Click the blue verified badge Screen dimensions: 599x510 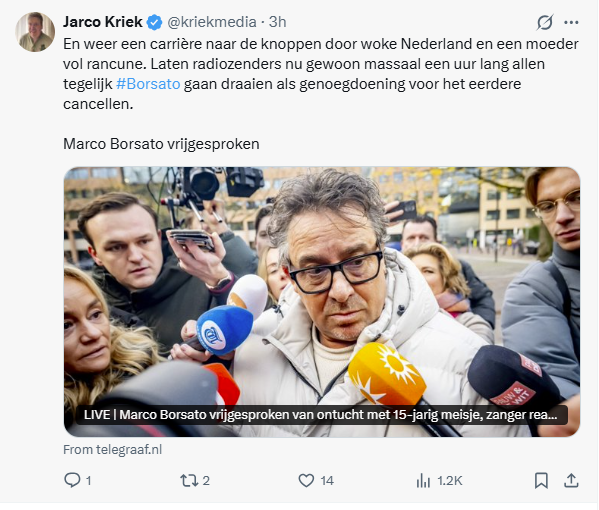[155, 22]
